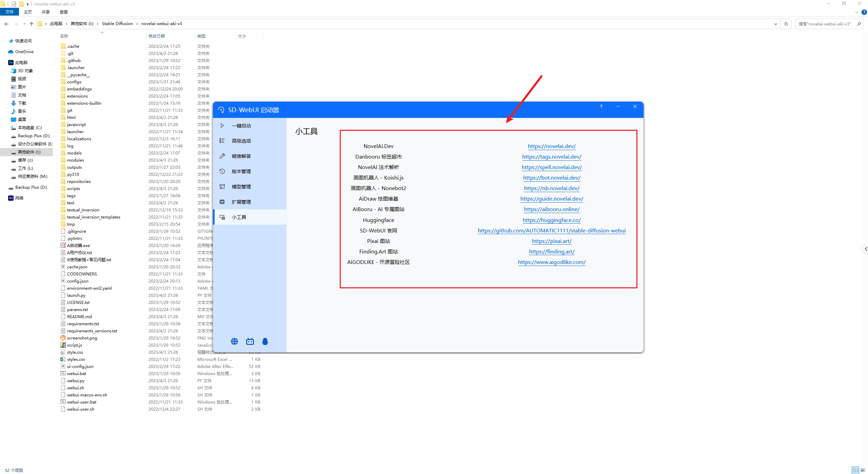Viewport: 868px width, 474px height.
Task: Refresh the Explorer address bar
Action: [x=786, y=24]
